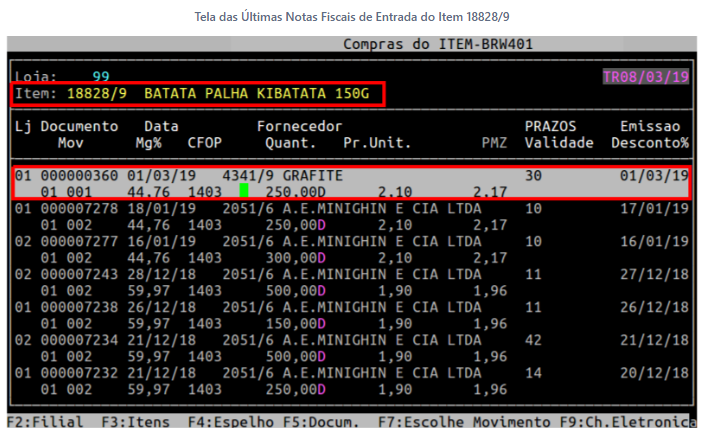Click the TR08/03/19 date indicator
The image size is (701, 433).
645,76
